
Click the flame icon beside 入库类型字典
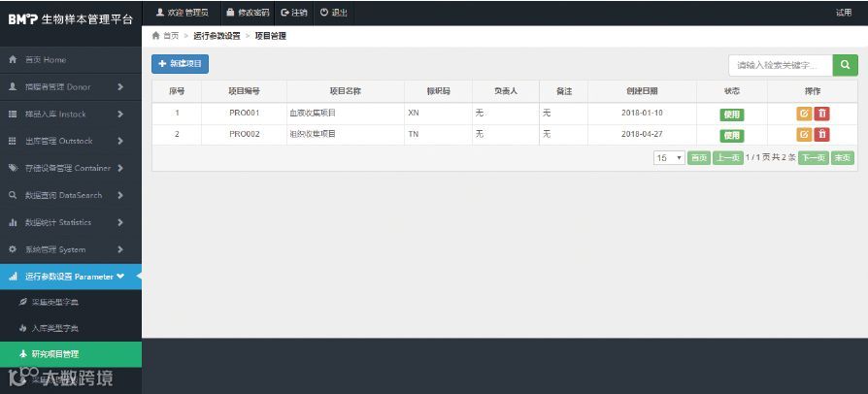[x=22, y=328]
